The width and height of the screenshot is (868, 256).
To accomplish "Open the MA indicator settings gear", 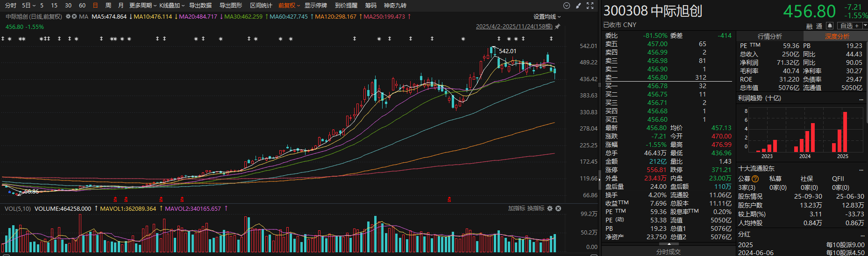I will coord(68,16).
